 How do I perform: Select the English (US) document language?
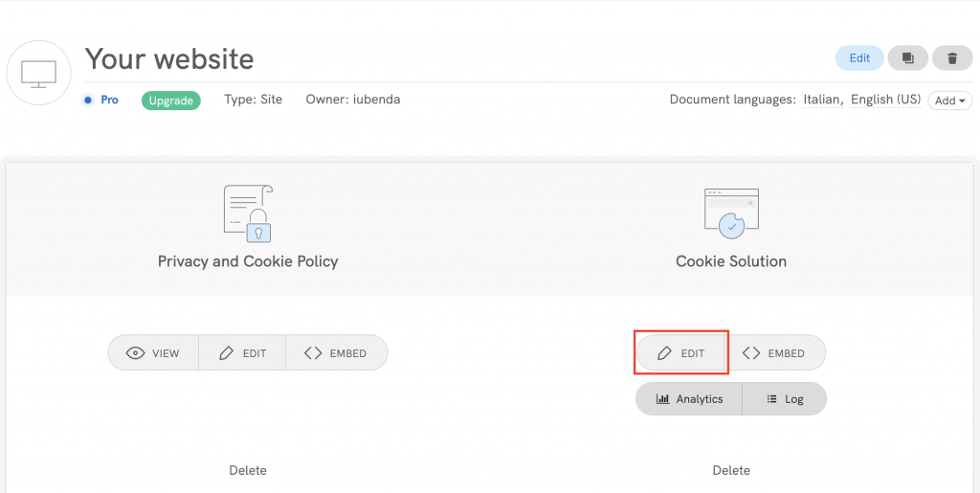click(885, 100)
